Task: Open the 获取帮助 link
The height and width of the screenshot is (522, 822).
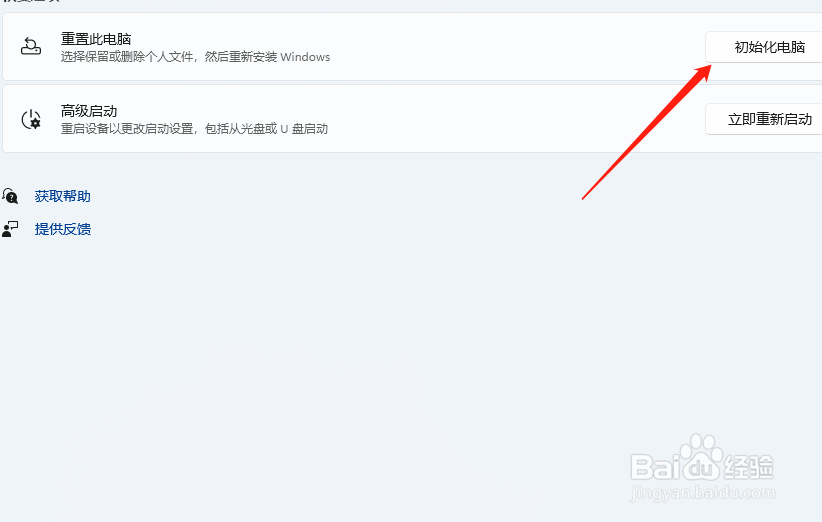Action: click(x=62, y=196)
